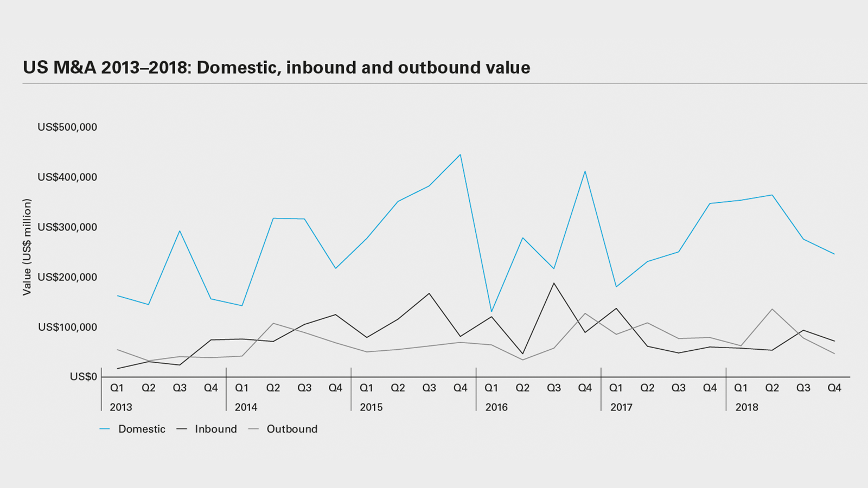Screen dimensions: 868x488
Task: Select the 'Value (US$ million)' axis title
Action: (27, 247)
